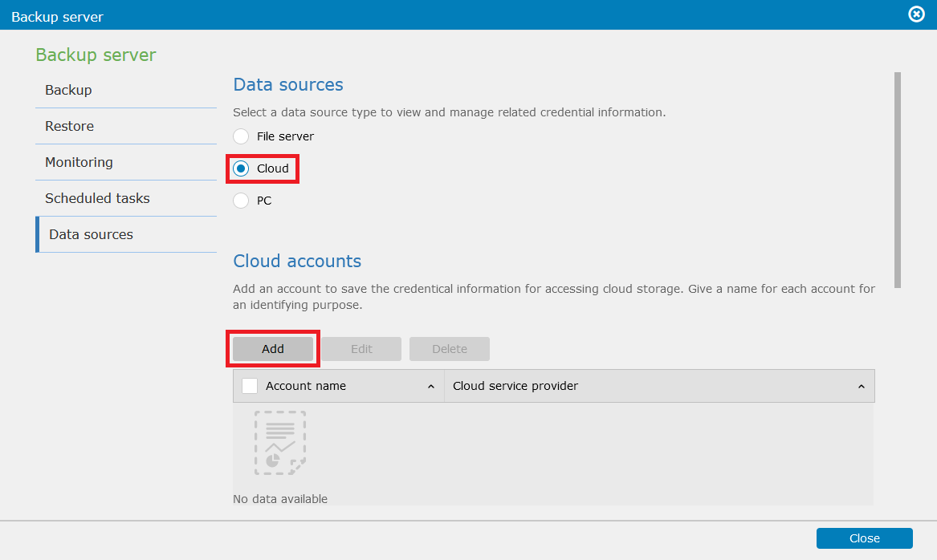Select the File server radio button
The width and height of the screenshot is (937, 560).
pos(241,136)
